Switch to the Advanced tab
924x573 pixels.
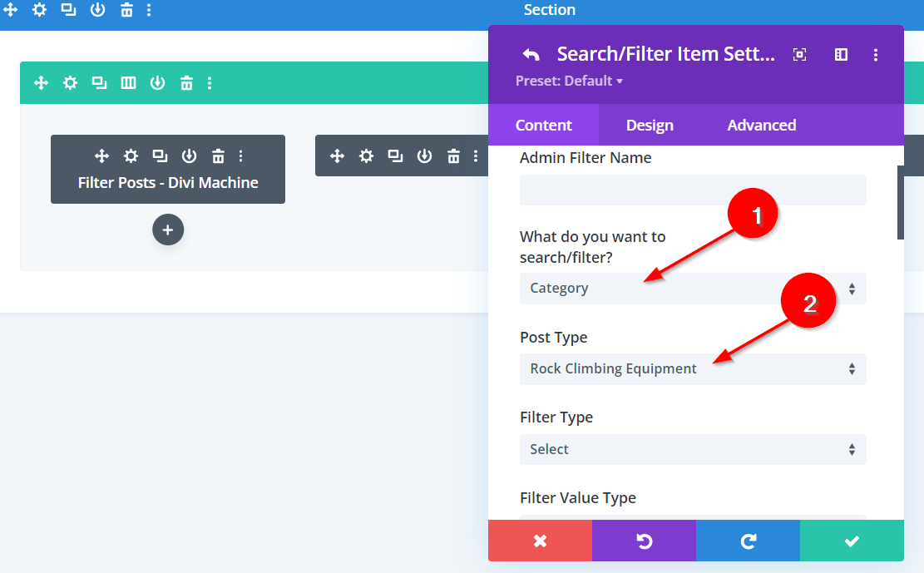click(x=761, y=126)
